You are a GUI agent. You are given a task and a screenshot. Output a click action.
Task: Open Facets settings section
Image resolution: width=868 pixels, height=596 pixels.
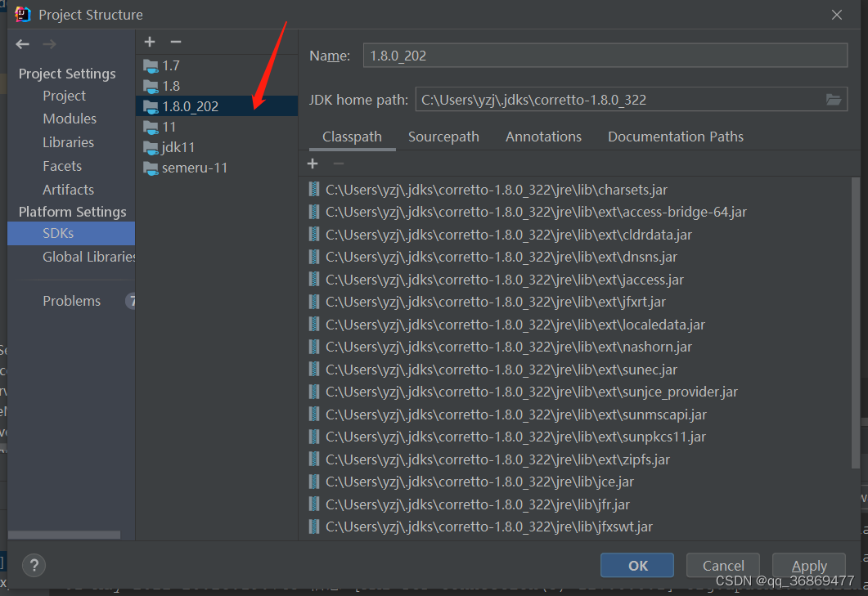pos(62,166)
